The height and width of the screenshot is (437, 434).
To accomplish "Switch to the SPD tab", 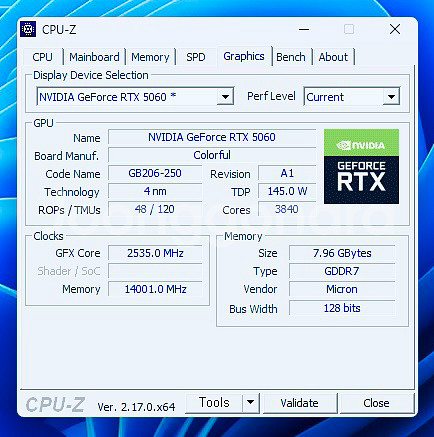I will [196, 57].
